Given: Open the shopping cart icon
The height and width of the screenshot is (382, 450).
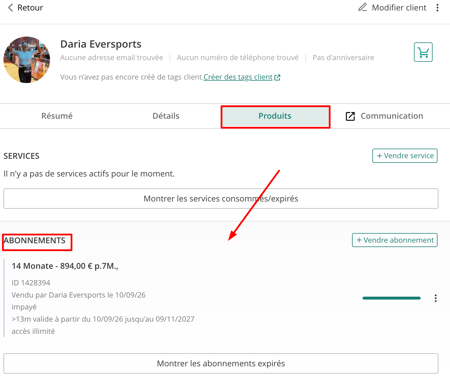Looking at the screenshot, I should pos(423,52).
